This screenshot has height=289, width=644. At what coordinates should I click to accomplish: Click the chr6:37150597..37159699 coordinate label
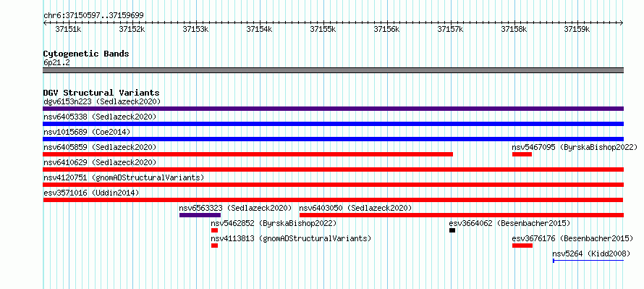pyautogui.click(x=93, y=16)
